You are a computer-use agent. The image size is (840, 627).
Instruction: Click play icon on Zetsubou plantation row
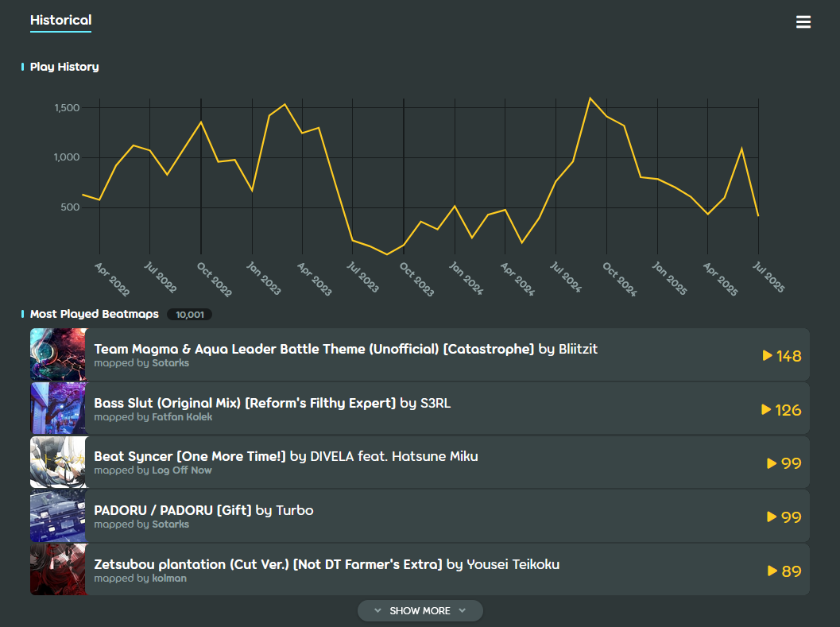click(x=772, y=571)
